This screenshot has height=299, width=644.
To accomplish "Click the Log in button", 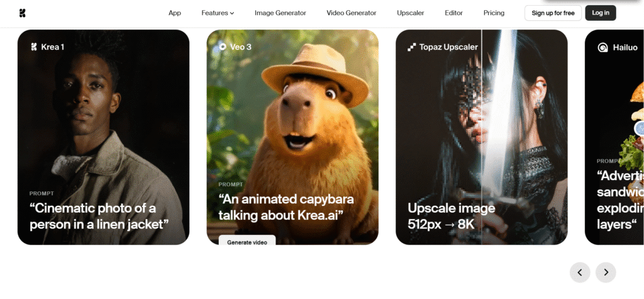I will pyautogui.click(x=600, y=13).
